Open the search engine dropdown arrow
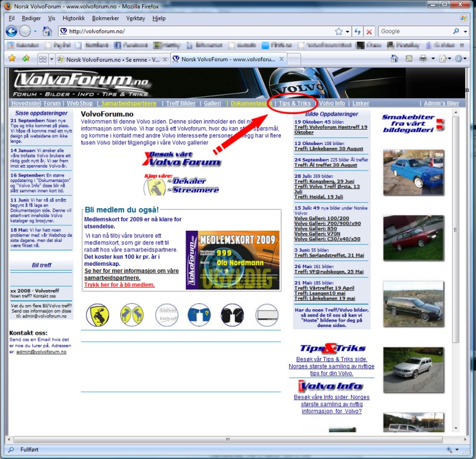The height and width of the screenshot is (459, 476). tap(465, 32)
